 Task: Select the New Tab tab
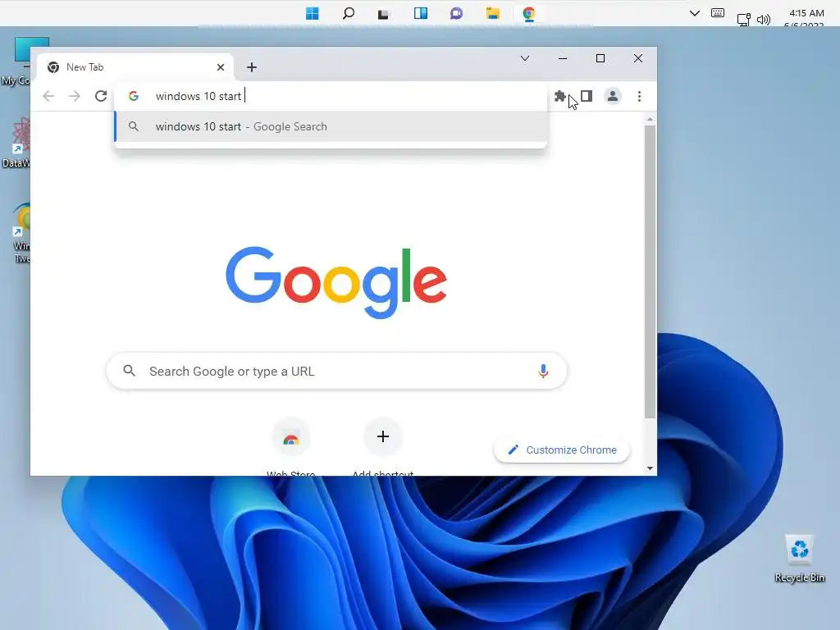[x=137, y=67]
